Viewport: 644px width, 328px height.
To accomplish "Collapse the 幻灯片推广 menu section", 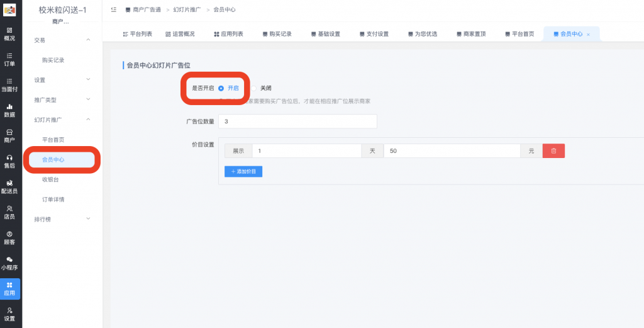I will [62, 120].
